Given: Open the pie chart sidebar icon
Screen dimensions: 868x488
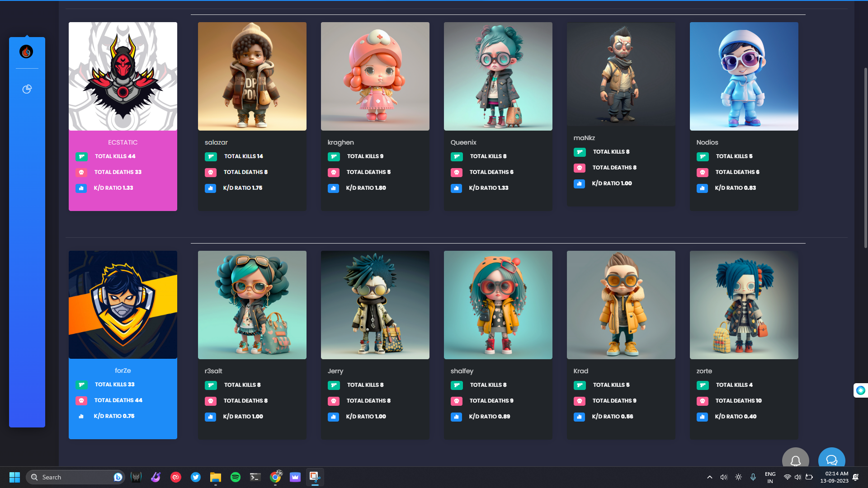Looking at the screenshot, I should [27, 89].
